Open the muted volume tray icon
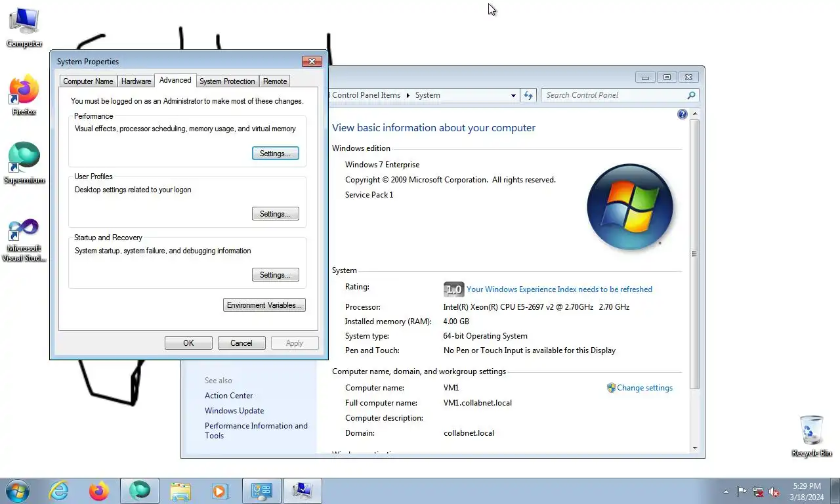 (x=774, y=491)
